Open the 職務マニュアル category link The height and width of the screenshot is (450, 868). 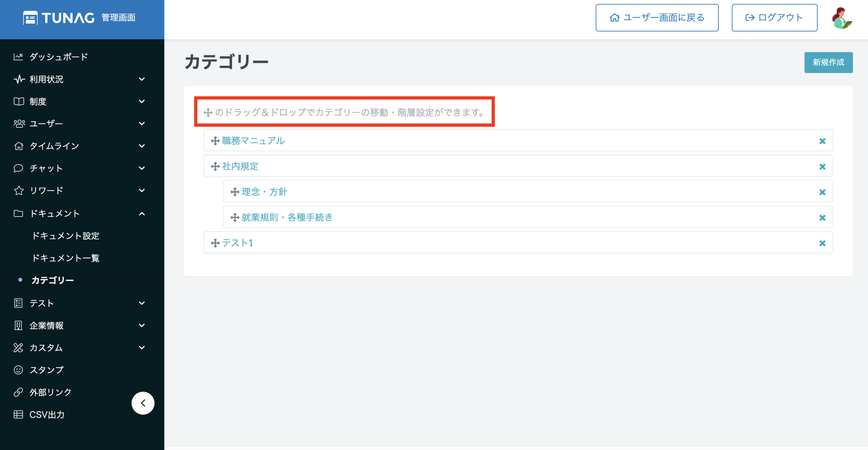click(x=253, y=141)
